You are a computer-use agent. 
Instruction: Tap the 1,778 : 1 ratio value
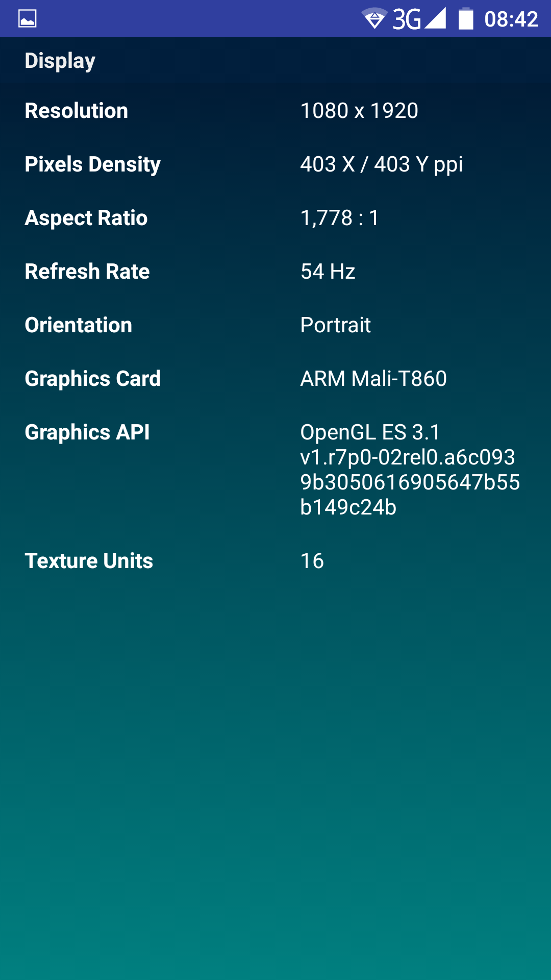pyautogui.click(x=339, y=218)
